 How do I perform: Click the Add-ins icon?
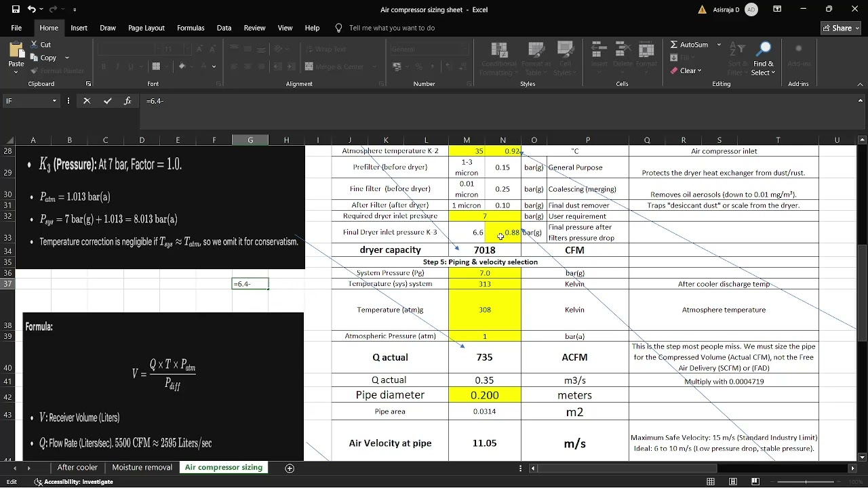point(798,49)
